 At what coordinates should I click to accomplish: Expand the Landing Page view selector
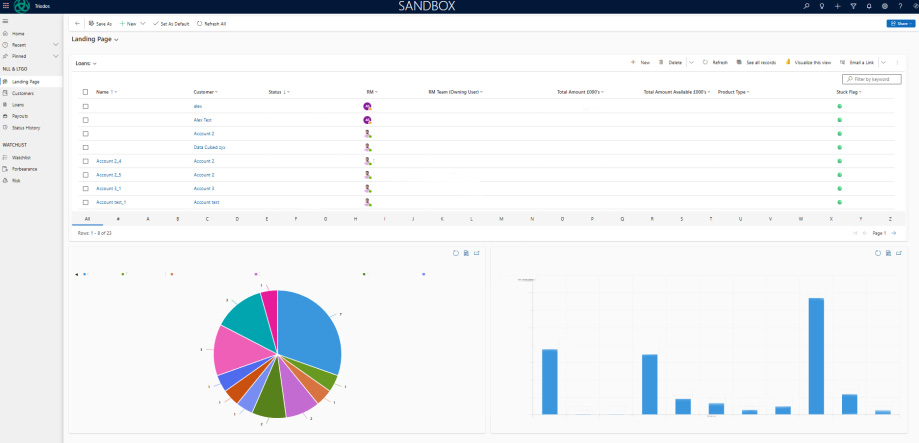(x=117, y=40)
